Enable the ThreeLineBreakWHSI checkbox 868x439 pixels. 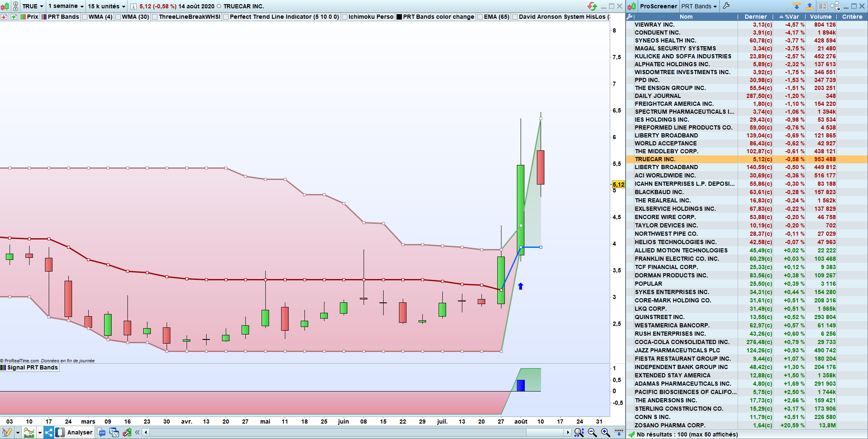pyautogui.click(x=155, y=17)
